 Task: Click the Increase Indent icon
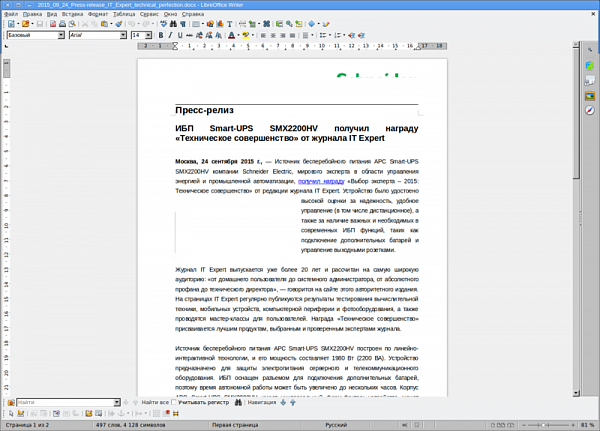[352, 35]
